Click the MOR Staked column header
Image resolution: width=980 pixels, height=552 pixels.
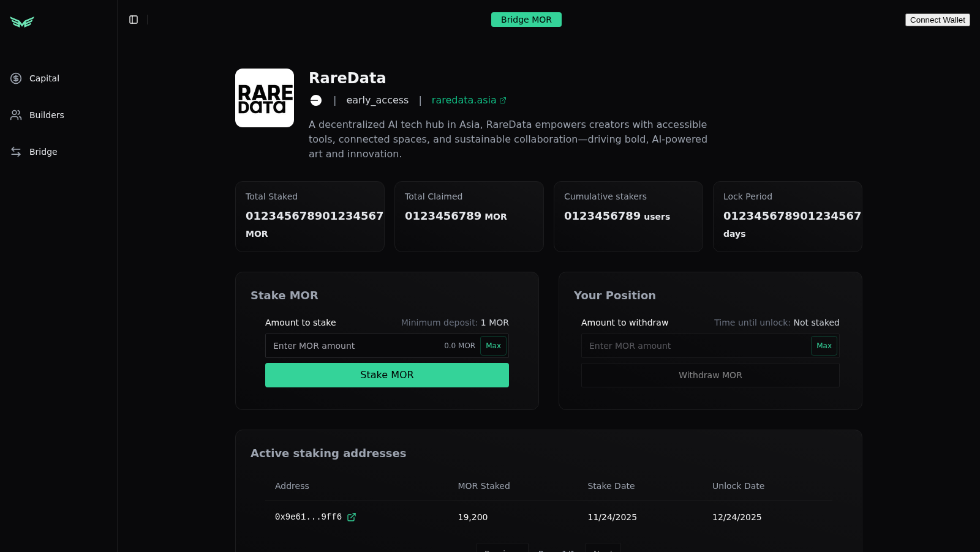(484, 486)
